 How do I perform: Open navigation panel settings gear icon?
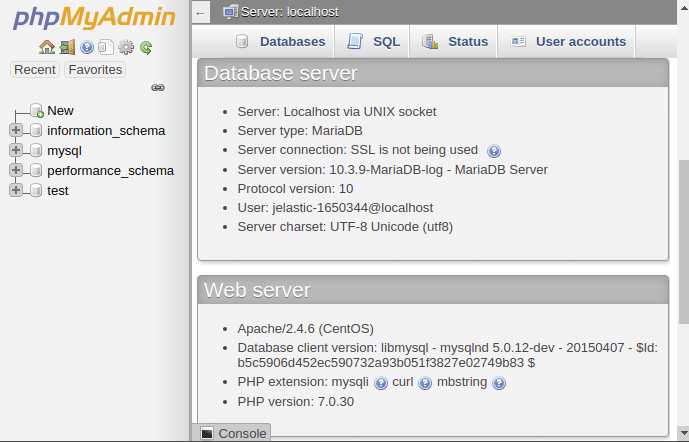126,47
